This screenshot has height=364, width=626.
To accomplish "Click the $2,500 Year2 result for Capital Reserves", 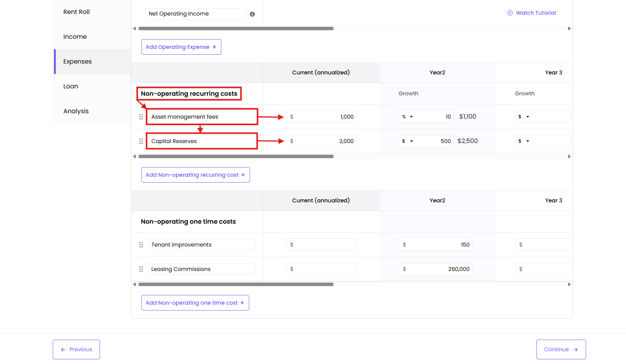I will (x=468, y=141).
